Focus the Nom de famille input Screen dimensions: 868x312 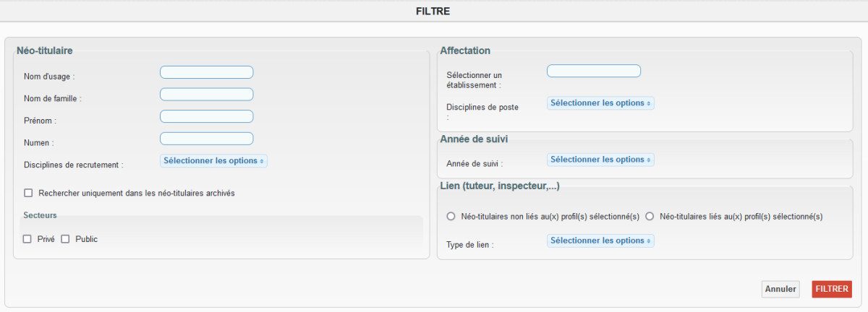coord(206,95)
